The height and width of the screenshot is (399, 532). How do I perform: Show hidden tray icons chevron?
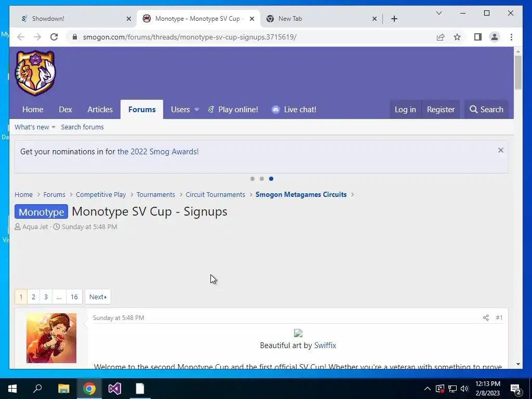point(428,389)
